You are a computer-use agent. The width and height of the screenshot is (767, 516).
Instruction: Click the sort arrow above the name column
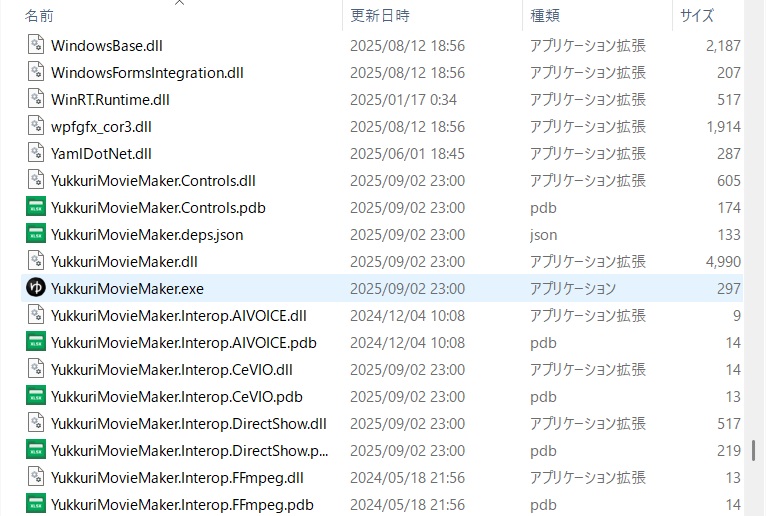179,3
